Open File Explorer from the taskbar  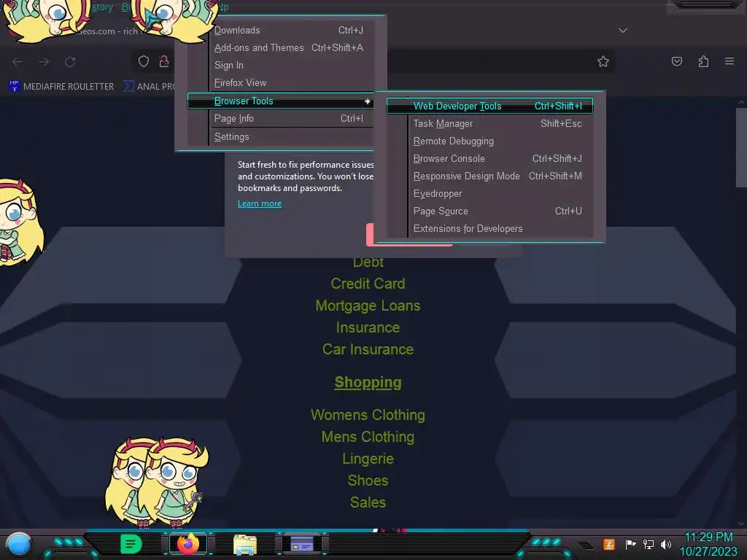[245, 544]
